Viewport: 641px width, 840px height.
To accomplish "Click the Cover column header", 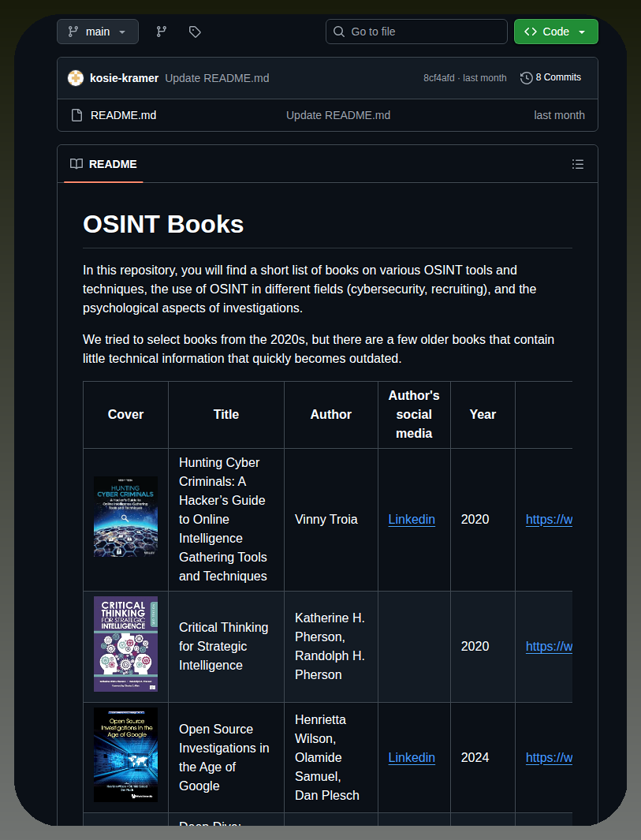I will pos(126,415).
